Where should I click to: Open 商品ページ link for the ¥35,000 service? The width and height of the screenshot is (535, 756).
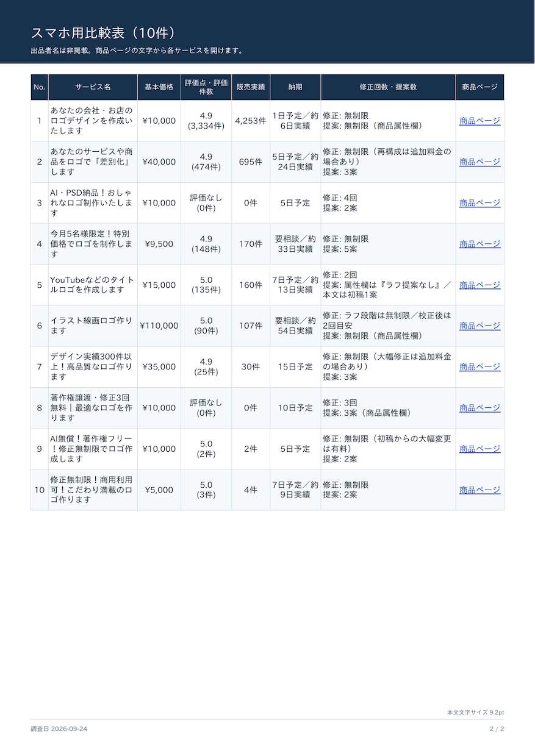click(x=479, y=366)
